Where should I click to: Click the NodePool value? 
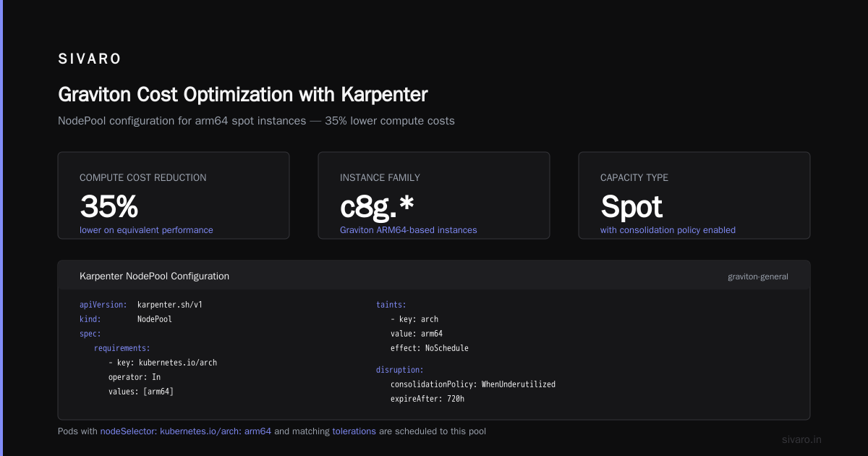coord(155,319)
